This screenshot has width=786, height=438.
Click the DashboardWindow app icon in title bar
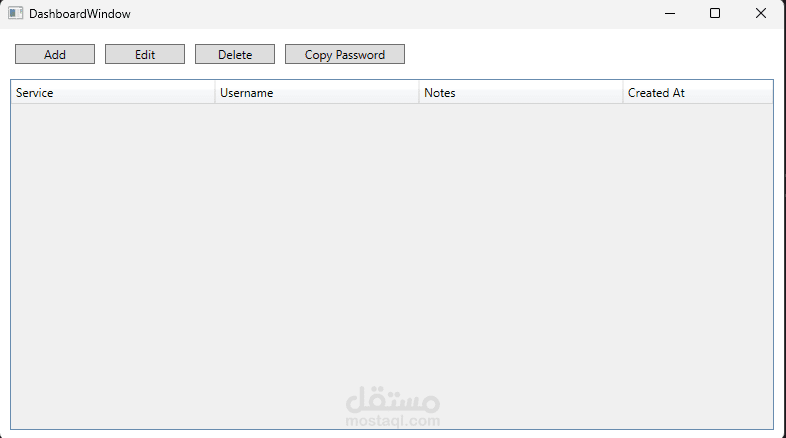click(x=16, y=14)
